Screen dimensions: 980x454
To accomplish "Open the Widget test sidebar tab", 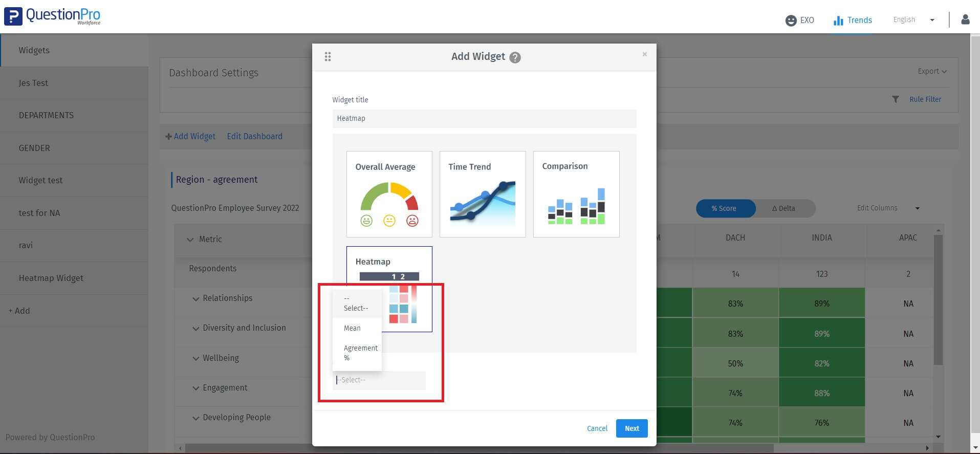I will (74, 180).
